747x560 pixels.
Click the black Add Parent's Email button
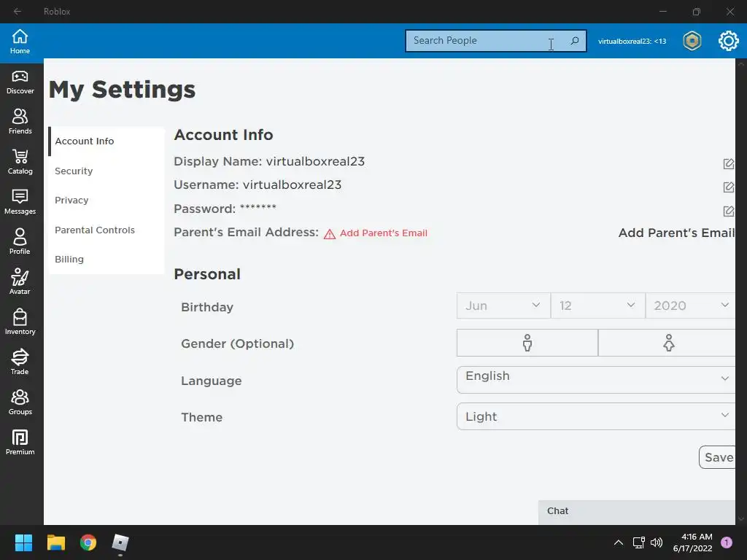(676, 233)
